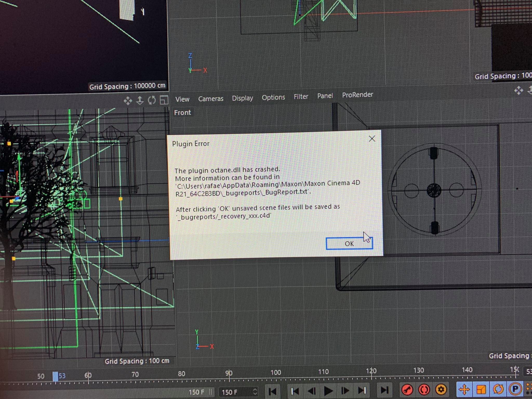Viewport: 532px width, 399px height.
Task: Close the Plugin Error dialog
Action: click(372, 139)
